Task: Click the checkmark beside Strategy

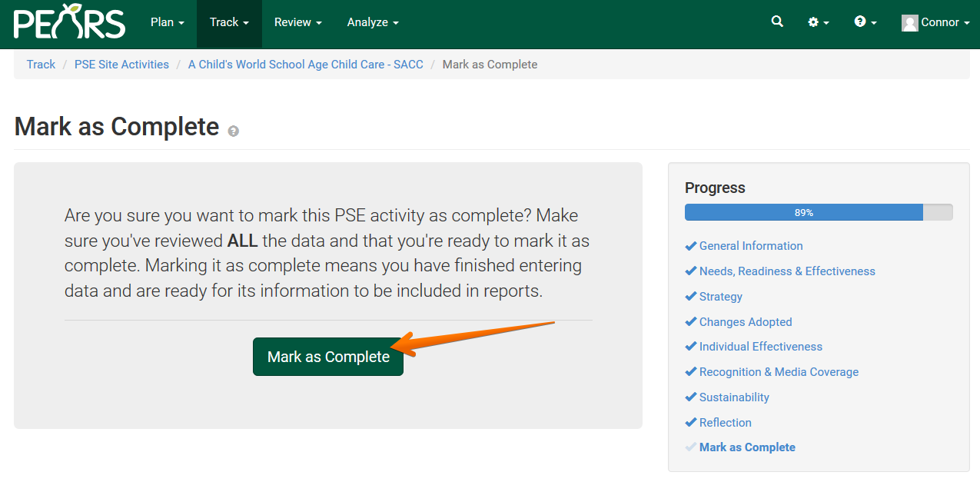Action: tap(690, 296)
